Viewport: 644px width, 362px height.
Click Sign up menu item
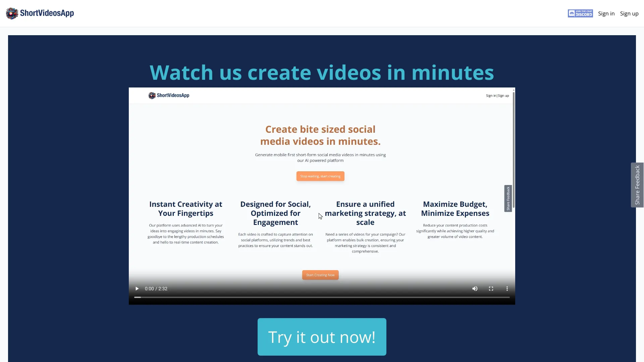click(629, 13)
